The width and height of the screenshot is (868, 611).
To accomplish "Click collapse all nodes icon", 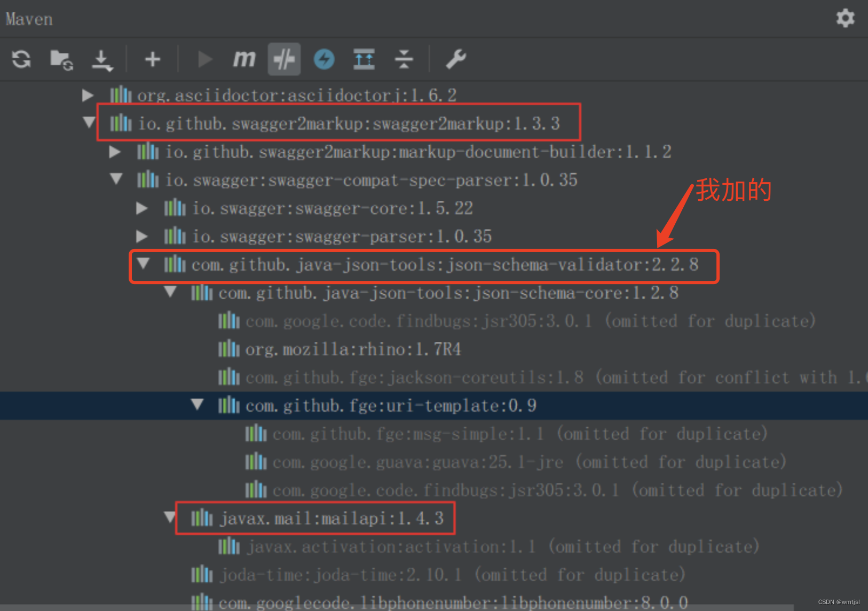I will pos(404,59).
